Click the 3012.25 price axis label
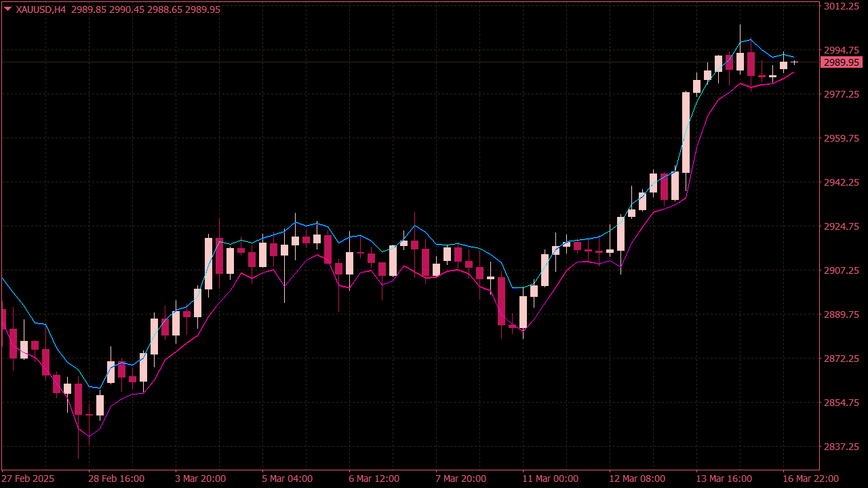 tap(842, 6)
